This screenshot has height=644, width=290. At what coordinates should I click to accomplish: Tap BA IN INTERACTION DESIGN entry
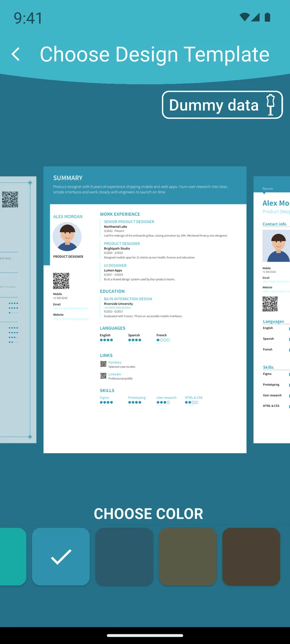128,299
